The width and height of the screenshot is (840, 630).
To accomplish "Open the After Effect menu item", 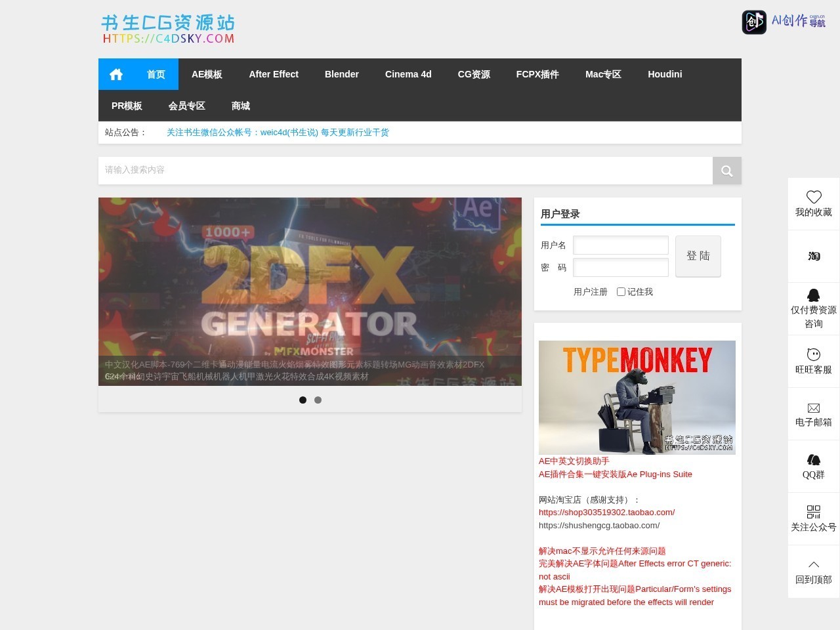I will tap(274, 74).
